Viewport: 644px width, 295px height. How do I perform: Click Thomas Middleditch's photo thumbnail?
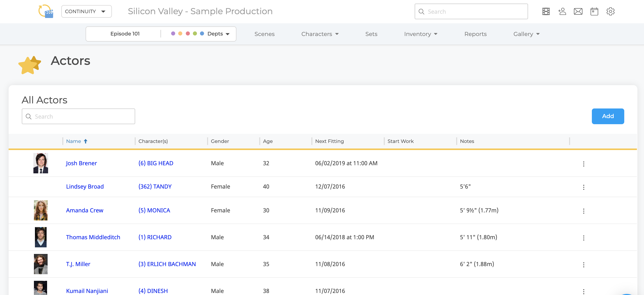pyautogui.click(x=41, y=237)
